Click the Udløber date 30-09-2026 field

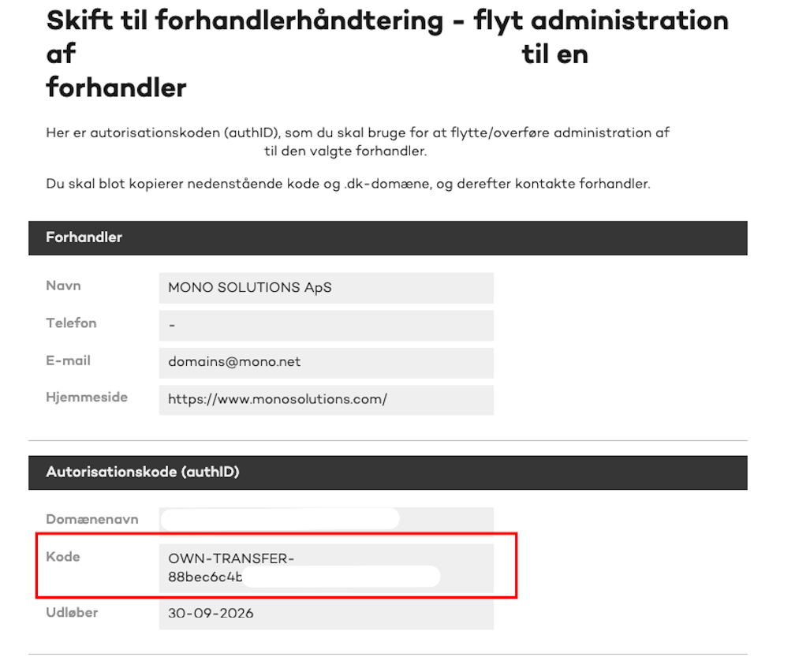pos(326,613)
